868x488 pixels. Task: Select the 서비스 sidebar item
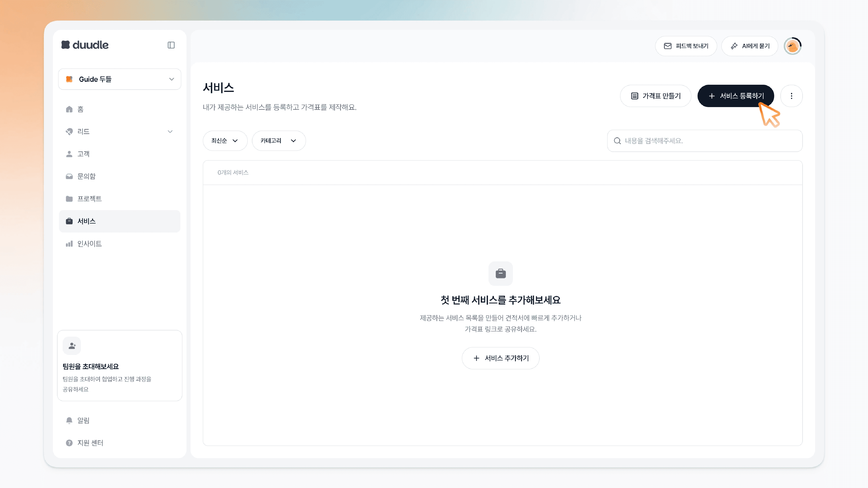coord(120,221)
